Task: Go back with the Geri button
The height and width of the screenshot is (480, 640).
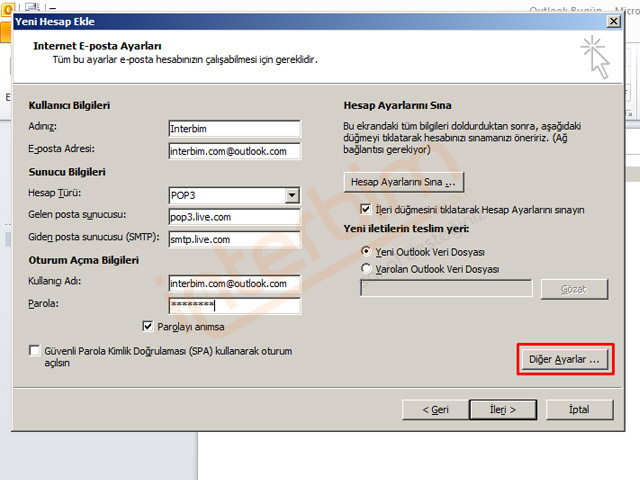Action: tap(435, 409)
